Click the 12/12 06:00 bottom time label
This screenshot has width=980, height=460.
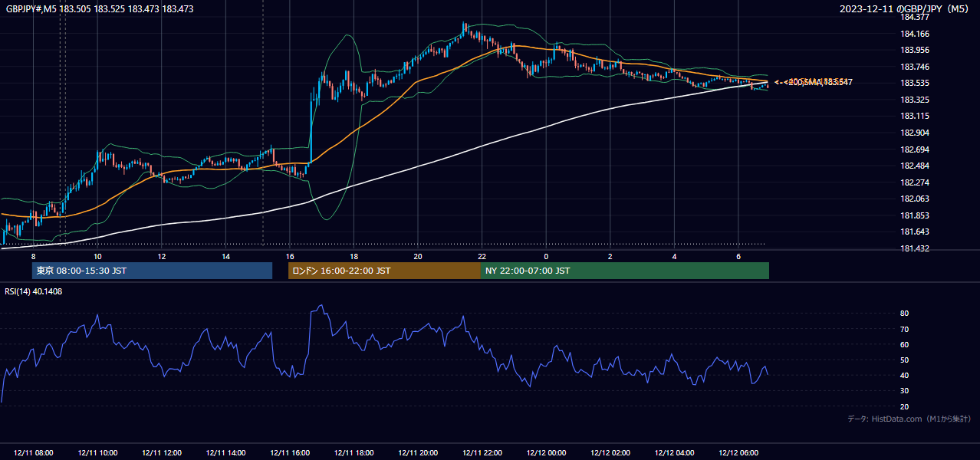[x=738, y=453]
